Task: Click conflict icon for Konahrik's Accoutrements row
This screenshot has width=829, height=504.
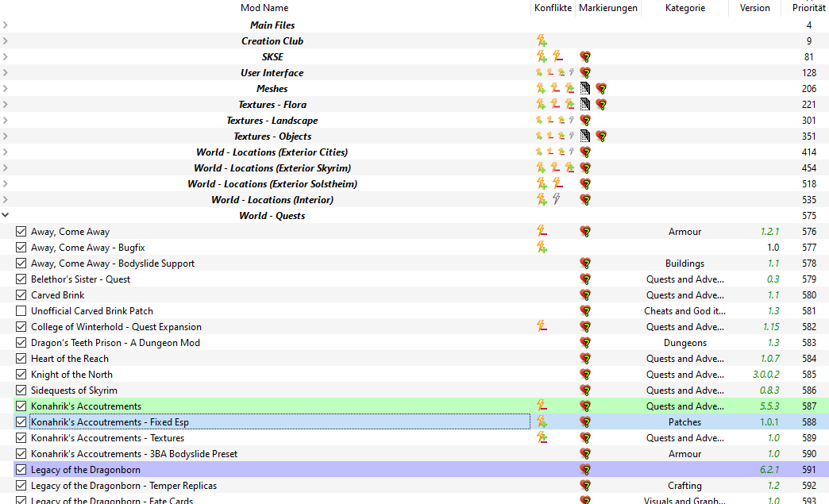Action: [542, 406]
